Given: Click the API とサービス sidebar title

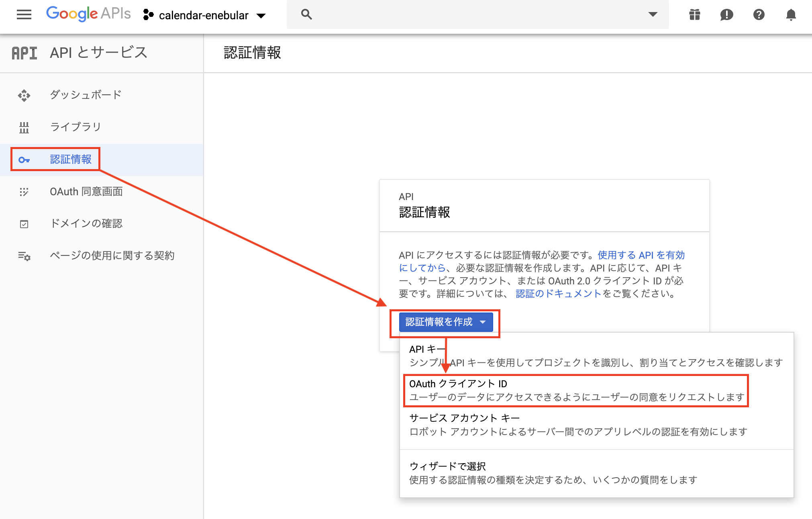Looking at the screenshot, I should pyautogui.click(x=98, y=53).
